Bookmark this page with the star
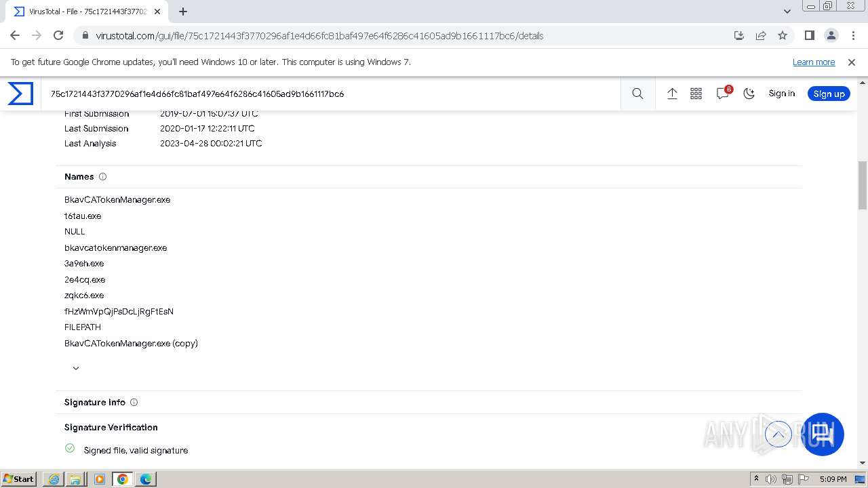The image size is (868, 488). pyautogui.click(x=783, y=35)
